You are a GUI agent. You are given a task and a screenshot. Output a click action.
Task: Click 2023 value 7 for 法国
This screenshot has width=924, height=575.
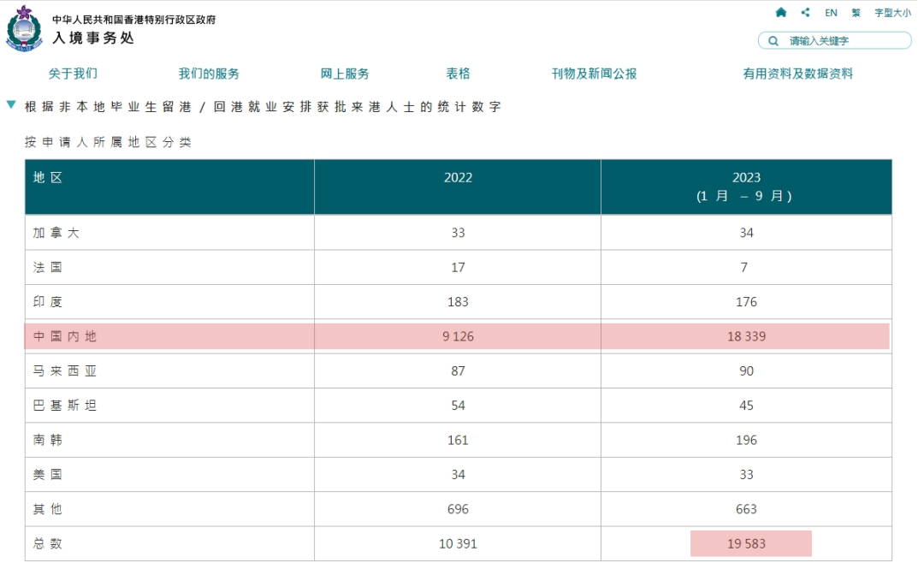pos(744,268)
